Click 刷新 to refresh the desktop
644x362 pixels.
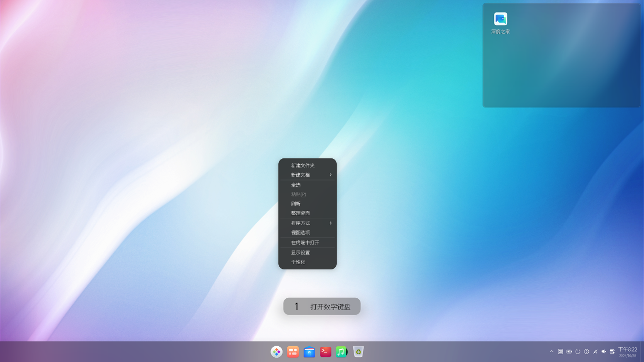[x=296, y=204]
